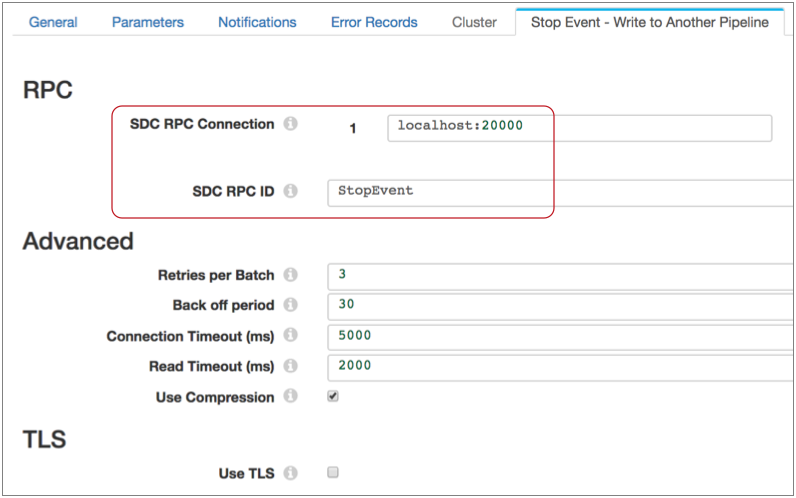796x498 pixels.
Task: Go to the Notifications tab
Action: click(x=257, y=22)
